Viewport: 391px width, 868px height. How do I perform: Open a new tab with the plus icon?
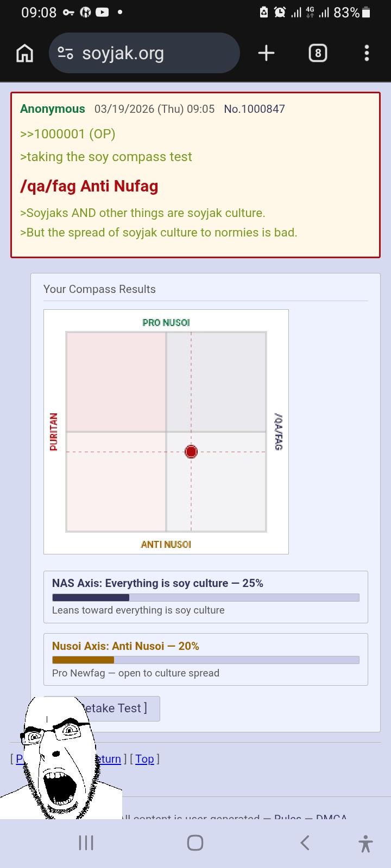pyautogui.click(x=266, y=53)
